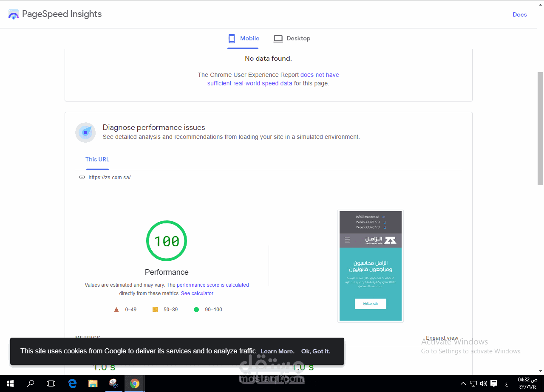544x392 pixels.
Task: Click the green circle 90–100 legend icon
Action: [x=196, y=310]
